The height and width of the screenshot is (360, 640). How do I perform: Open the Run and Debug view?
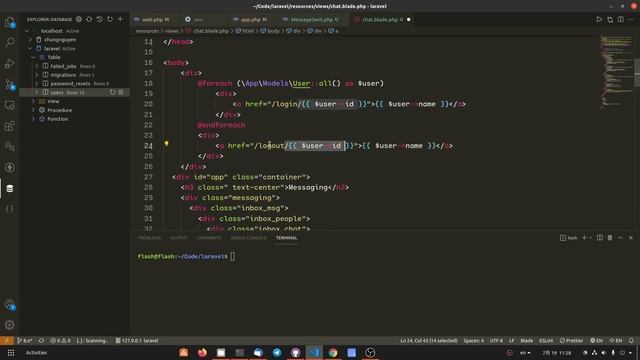[x=10, y=64]
